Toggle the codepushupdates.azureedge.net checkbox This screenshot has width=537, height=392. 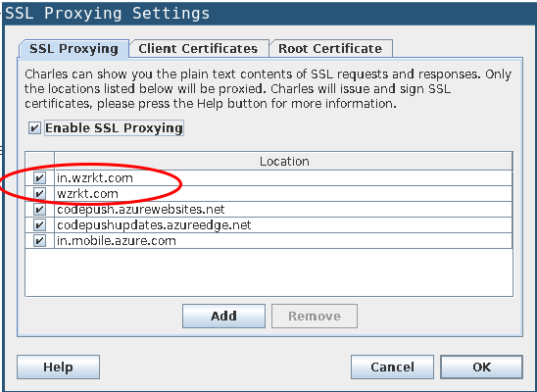pos(39,225)
